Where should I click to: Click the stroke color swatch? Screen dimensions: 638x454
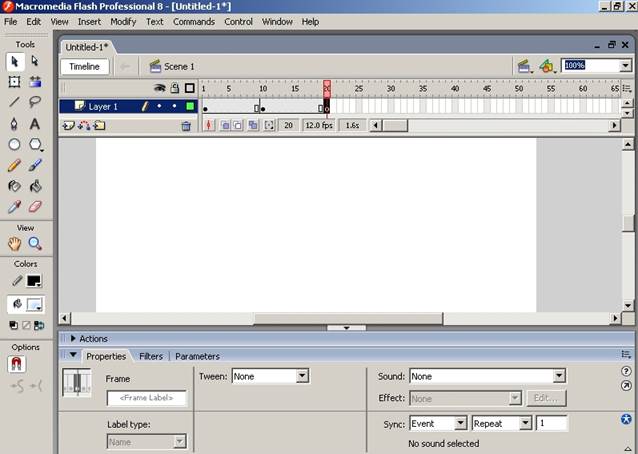(x=34, y=281)
